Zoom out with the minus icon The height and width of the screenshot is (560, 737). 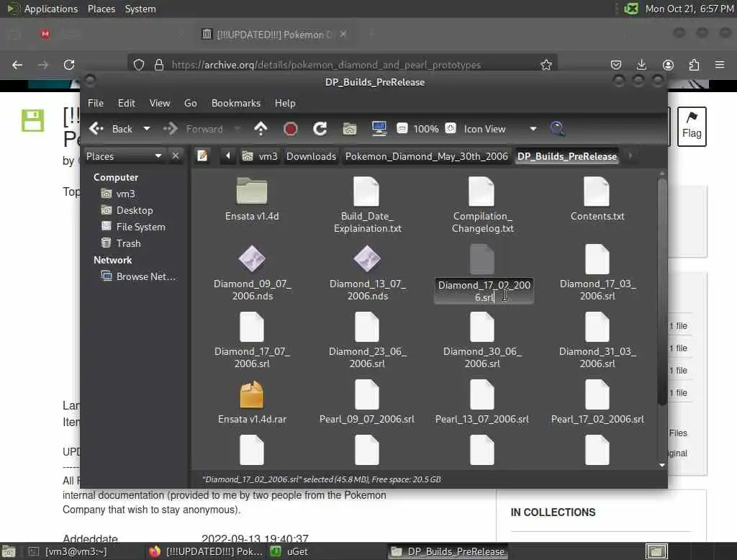(402, 128)
